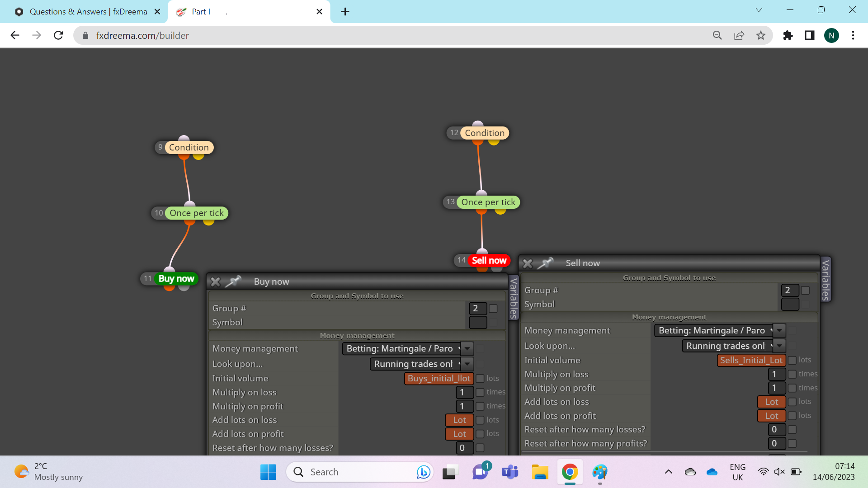Bookmark this page with the star

pos(761,35)
